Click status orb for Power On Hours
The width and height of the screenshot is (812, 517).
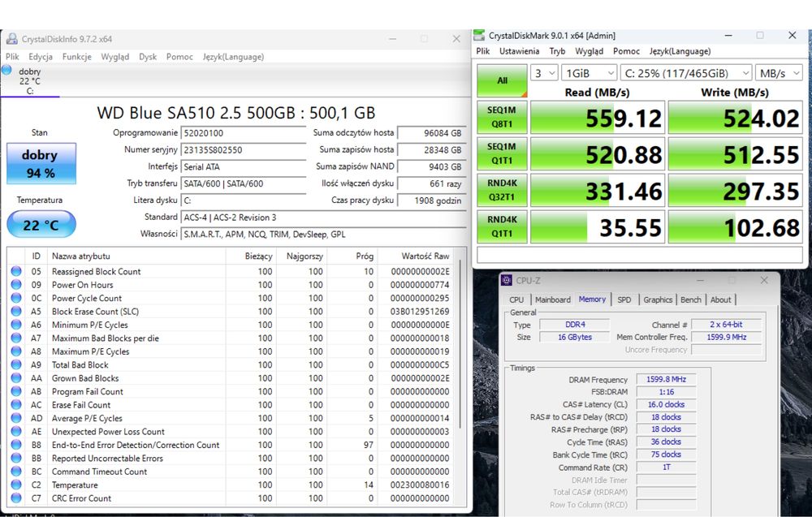click(16, 285)
